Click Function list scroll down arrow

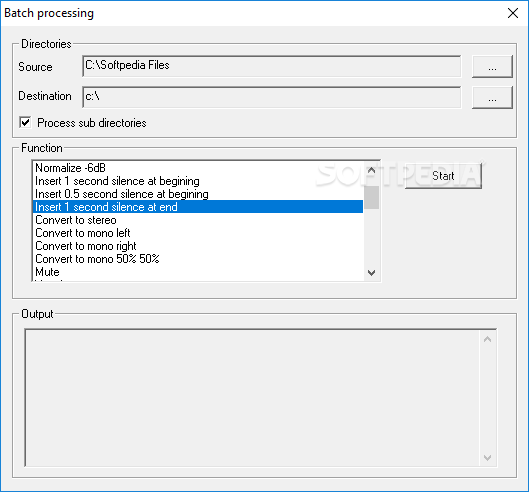(x=371, y=273)
